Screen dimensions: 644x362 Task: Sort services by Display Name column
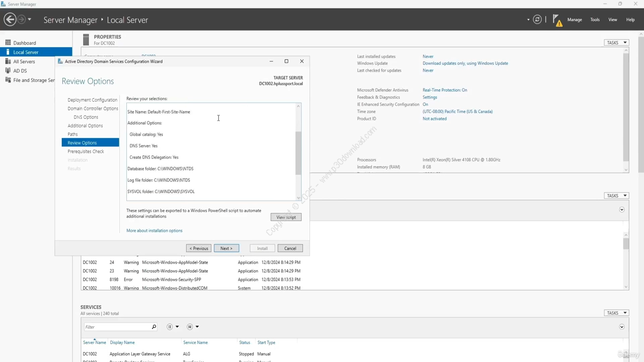pyautogui.click(x=122, y=342)
